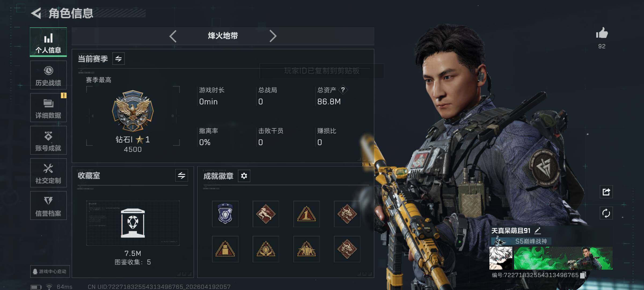Open the 详细数据 tab
The height and width of the screenshot is (290, 644).
pos(48,108)
